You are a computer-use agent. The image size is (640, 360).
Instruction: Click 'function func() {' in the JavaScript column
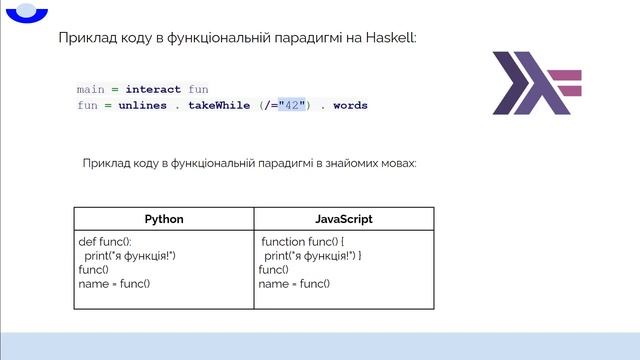click(302, 242)
